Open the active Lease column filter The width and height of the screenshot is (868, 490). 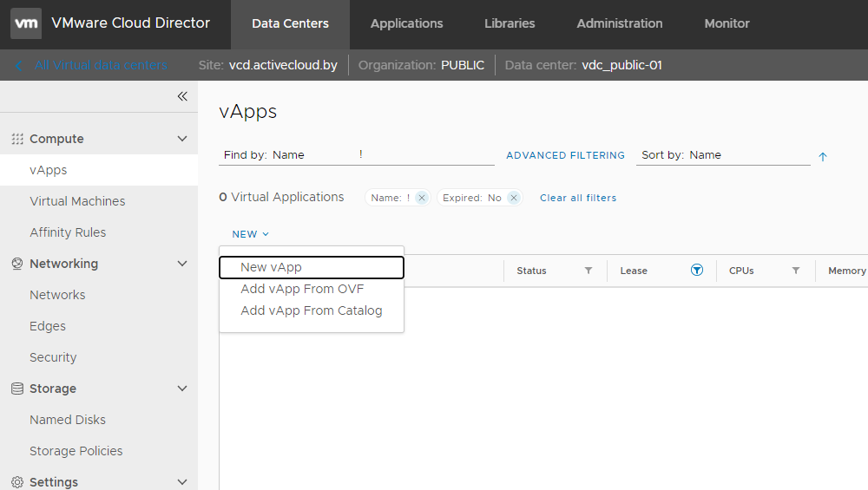pyautogui.click(x=697, y=270)
